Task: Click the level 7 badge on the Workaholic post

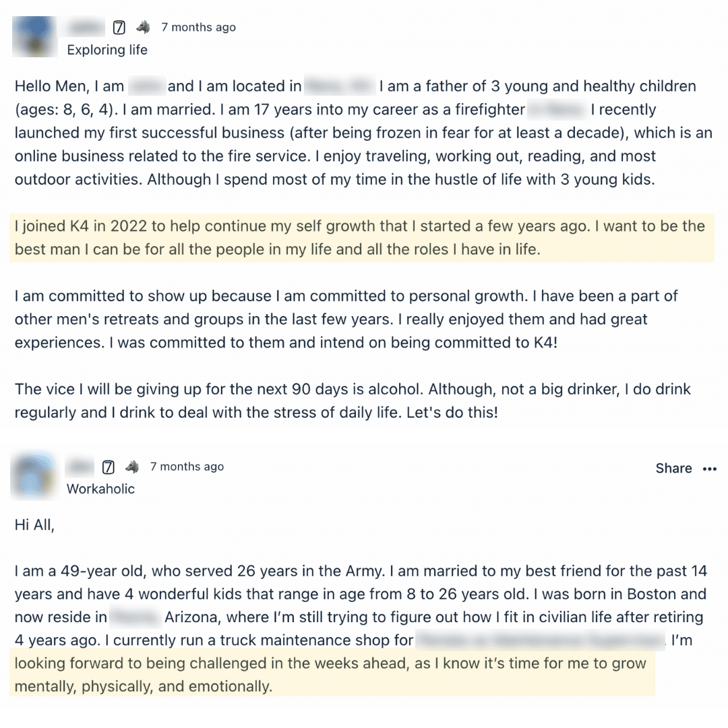Action: [108, 466]
